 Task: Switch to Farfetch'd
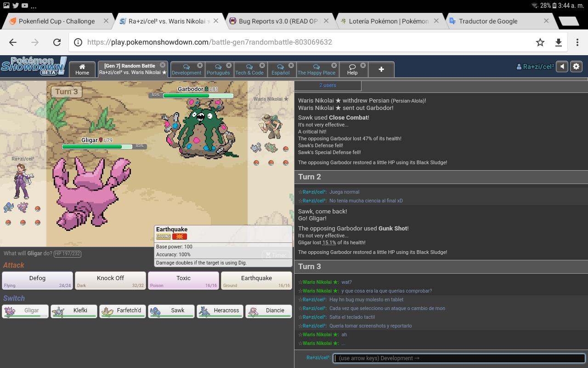pos(123,311)
